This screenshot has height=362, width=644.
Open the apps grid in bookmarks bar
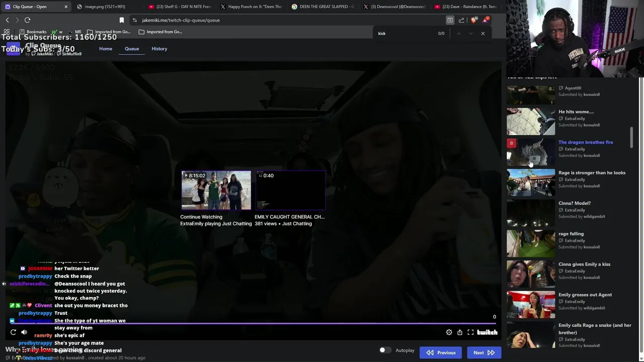[x=7, y=32]
